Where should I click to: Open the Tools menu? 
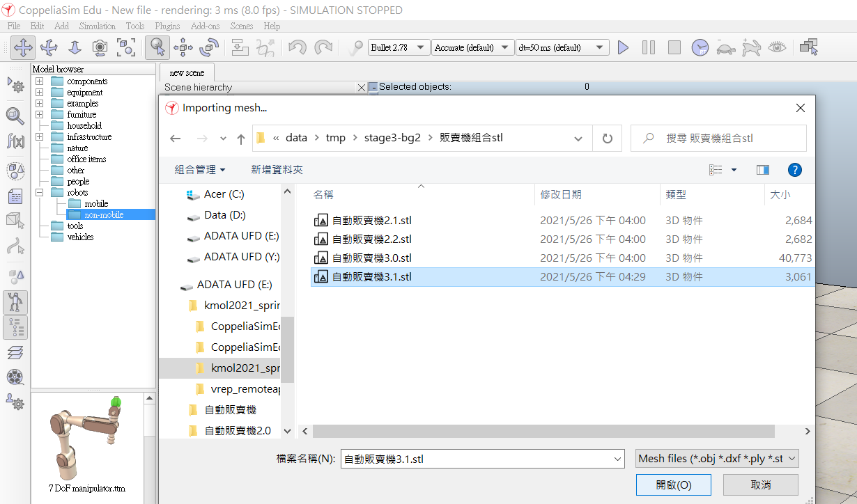click(x=135, y=26)
